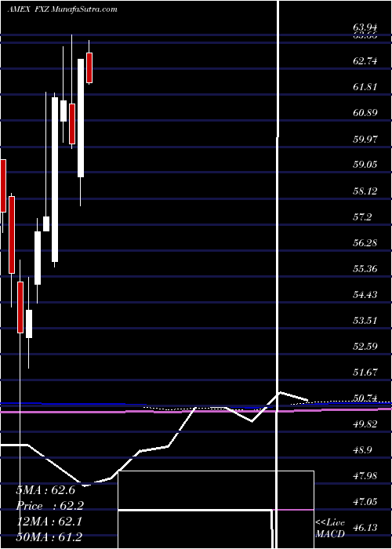Screen dimensions: 392x549
Task: Click the 57.2 price axis label
Action: (x=363, y=217)
